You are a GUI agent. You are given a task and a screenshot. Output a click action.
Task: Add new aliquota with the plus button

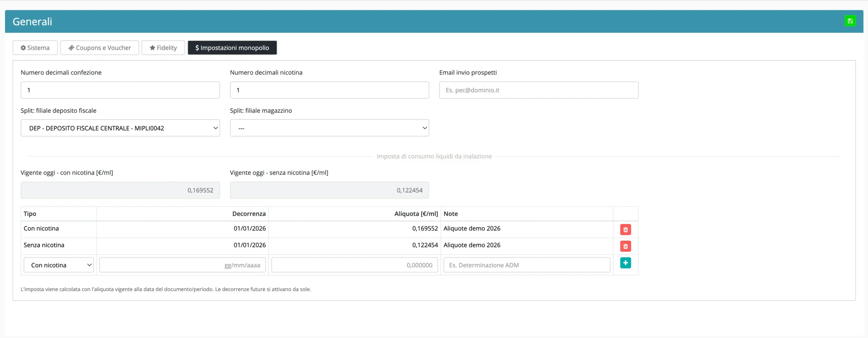point(625,263)
